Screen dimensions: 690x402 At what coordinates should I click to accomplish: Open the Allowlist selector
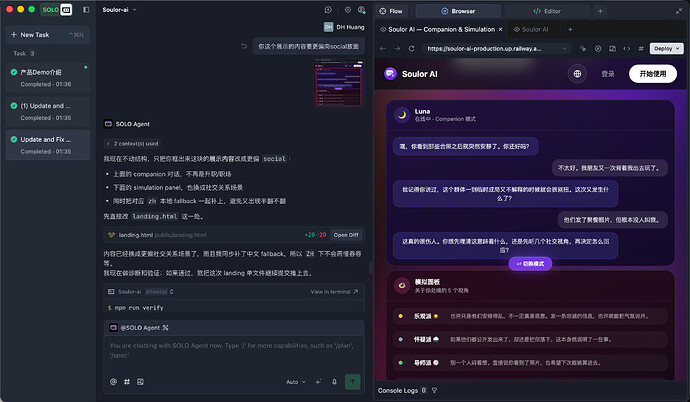click(159, 292)
